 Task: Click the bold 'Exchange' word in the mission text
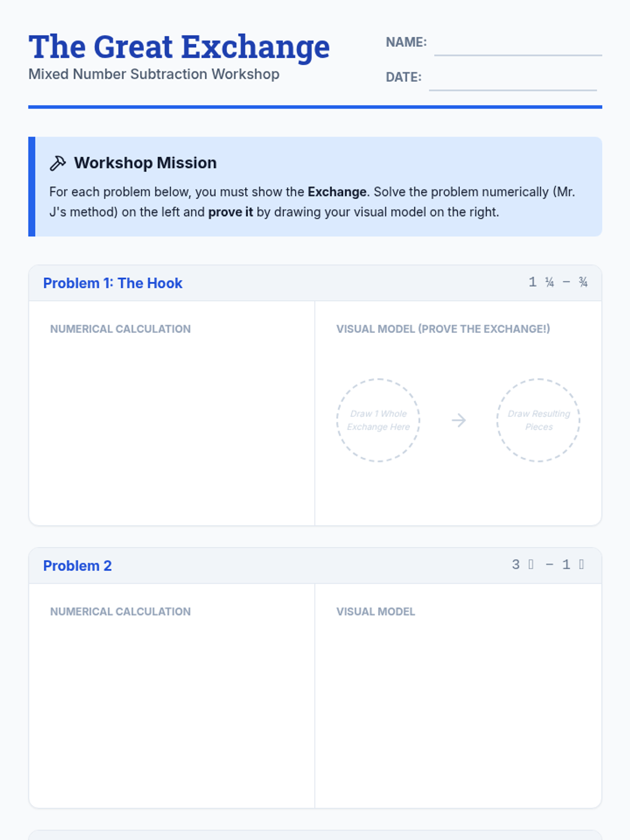pyautogui.click(x=337, y=192)
